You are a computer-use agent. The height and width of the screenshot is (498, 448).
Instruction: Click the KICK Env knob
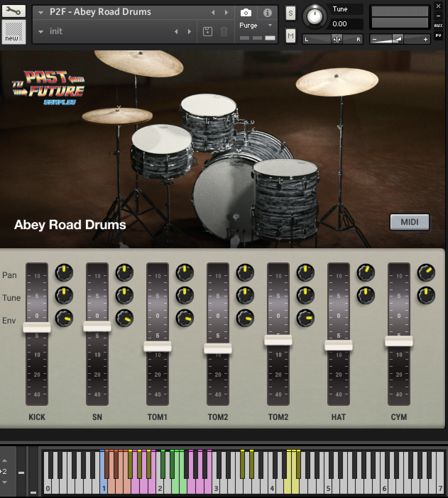click(64, 318)
